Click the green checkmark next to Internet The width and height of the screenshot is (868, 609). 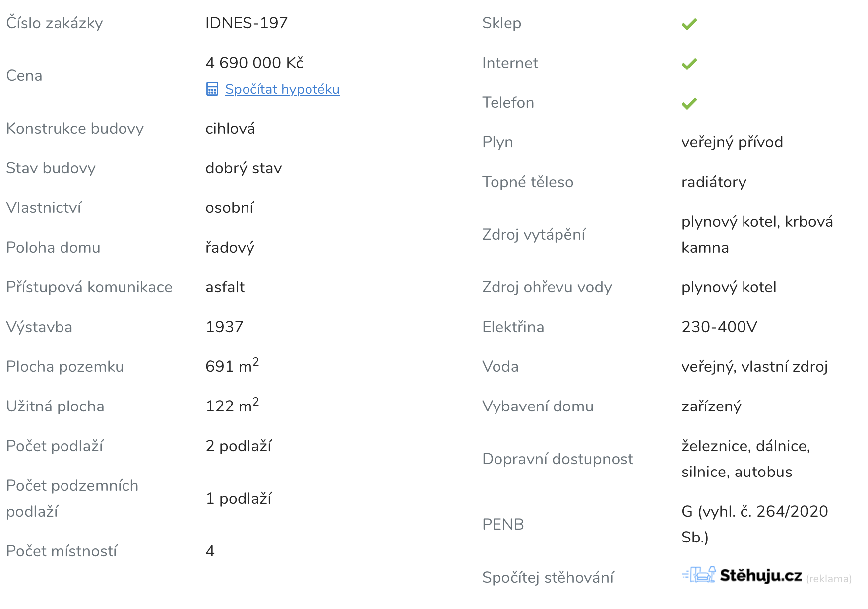689,64
